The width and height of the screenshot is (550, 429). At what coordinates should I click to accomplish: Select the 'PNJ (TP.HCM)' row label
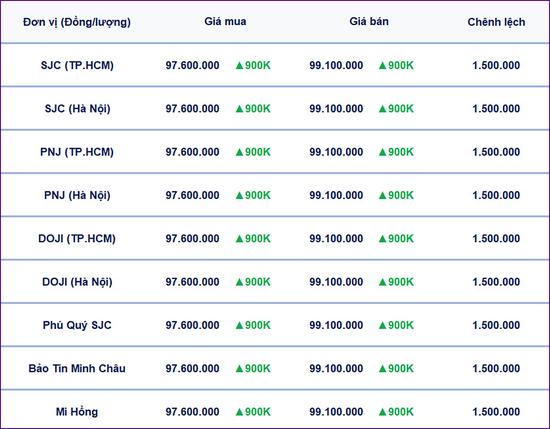click(x=77, y=152)
